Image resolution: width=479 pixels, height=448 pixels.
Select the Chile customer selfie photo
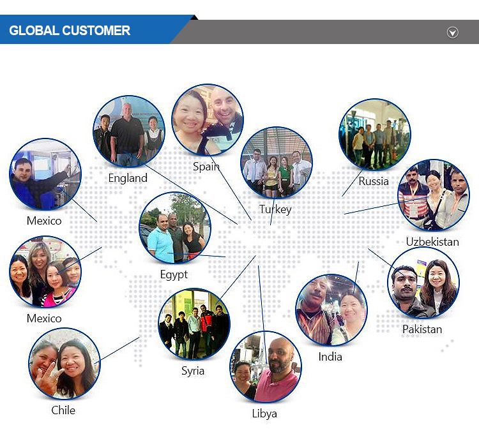click(x=64, y=364)
